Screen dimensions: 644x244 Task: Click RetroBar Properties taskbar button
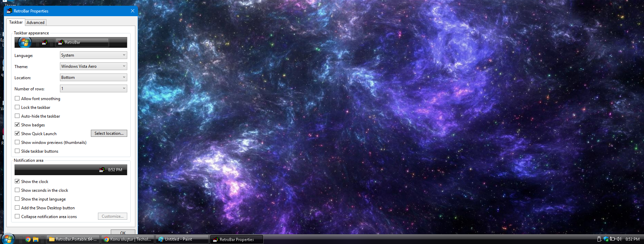tap(237, 240)
